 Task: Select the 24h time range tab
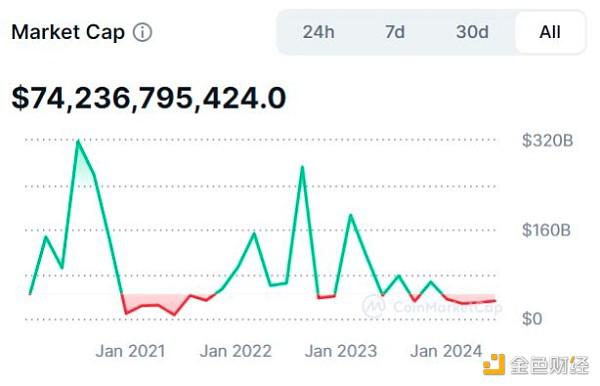[318, 32]
